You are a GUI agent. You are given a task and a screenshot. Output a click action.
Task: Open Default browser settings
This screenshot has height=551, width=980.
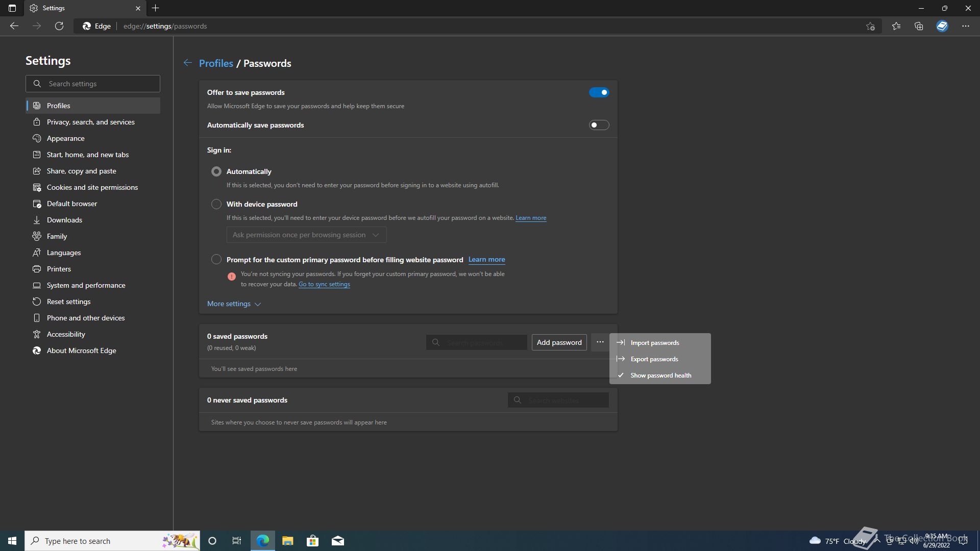(x=93, y=204)
